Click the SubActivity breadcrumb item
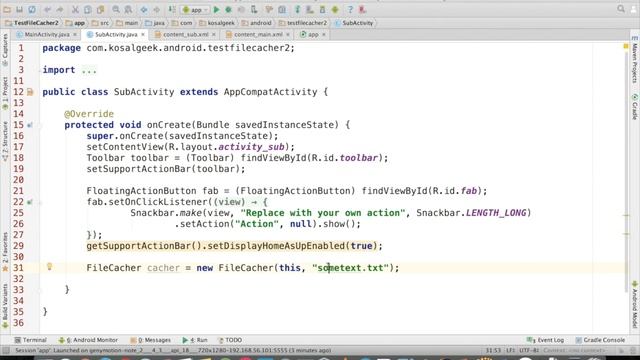 [354, 23]
